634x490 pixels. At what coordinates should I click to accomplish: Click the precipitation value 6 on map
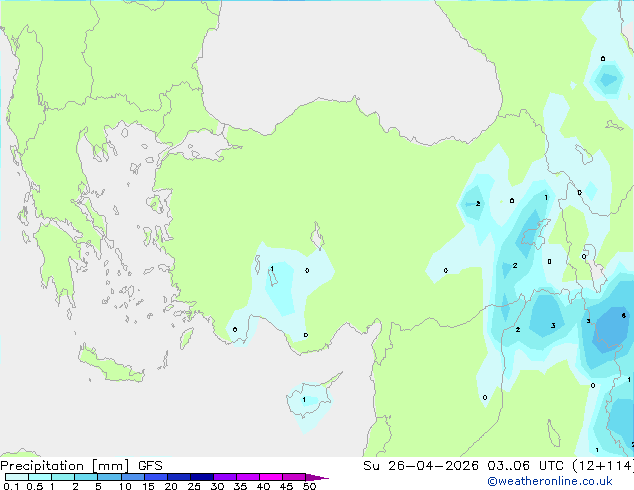click(x=623, y=315)
